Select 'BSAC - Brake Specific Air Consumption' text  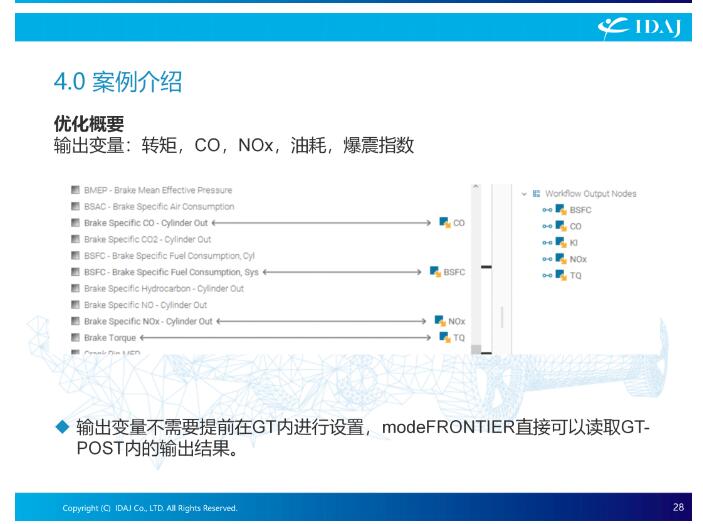159,207
